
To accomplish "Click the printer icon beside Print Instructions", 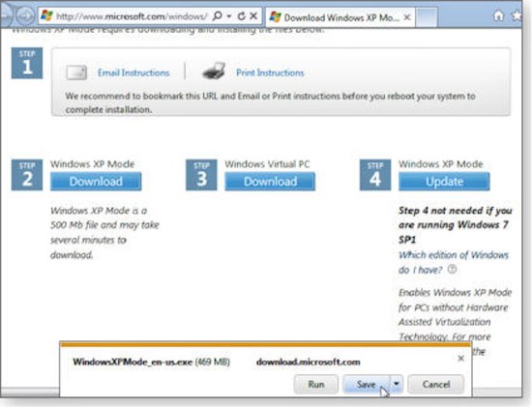I will [214, 71].
